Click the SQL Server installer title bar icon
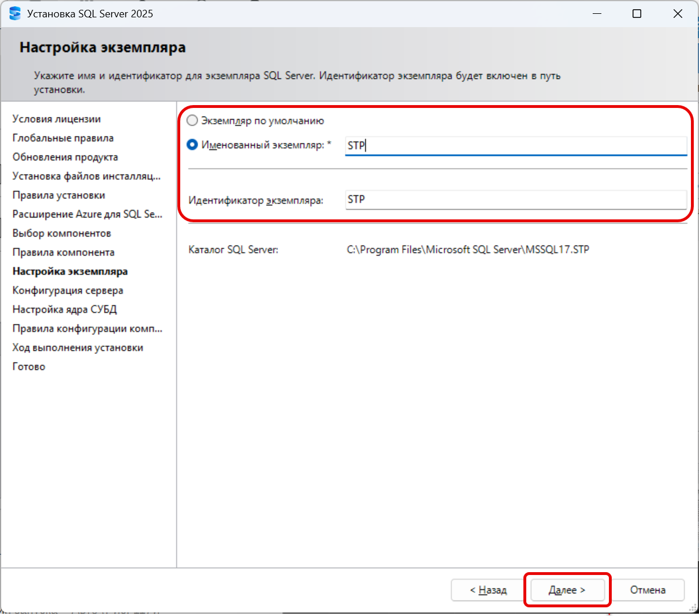The height and width of the screenshot is (616, 699). [15, 13]
